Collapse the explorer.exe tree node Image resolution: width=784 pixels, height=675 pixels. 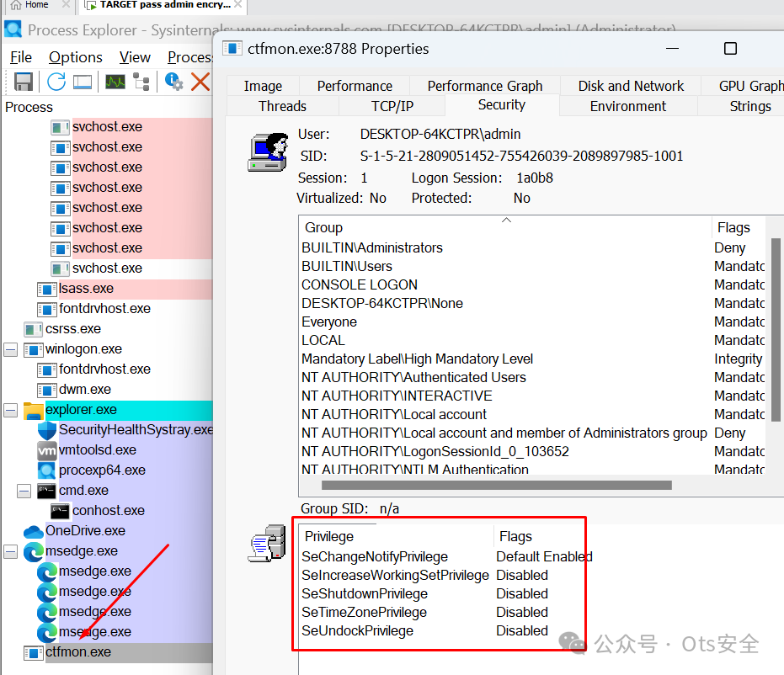point(10,410)
